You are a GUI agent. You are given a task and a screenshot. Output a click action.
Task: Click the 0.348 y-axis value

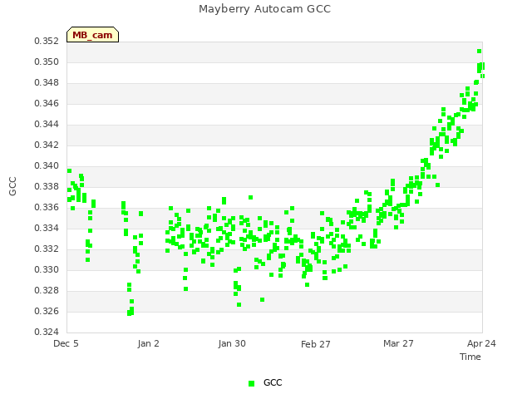pos(47,82)
